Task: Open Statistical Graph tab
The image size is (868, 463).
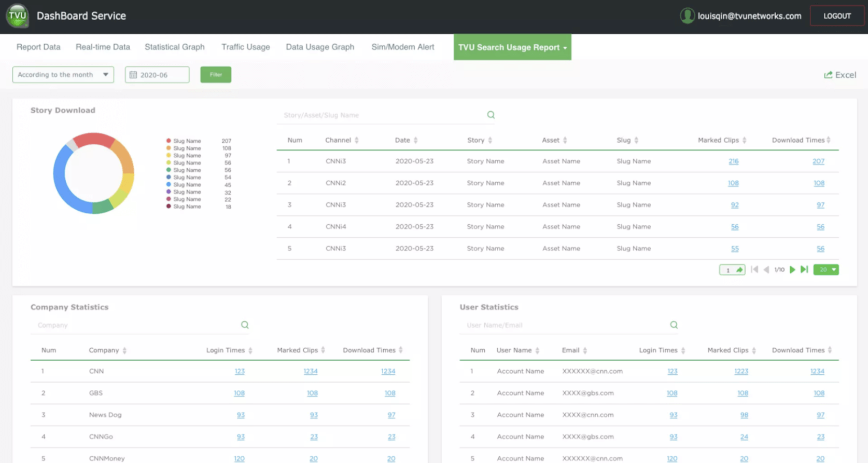Action: tap(175, 47)
